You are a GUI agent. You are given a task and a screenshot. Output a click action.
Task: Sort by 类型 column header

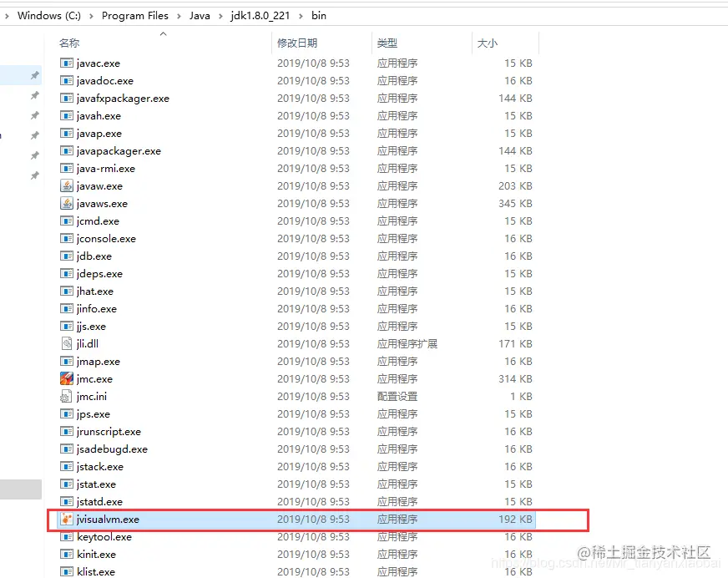tap(387, 43)
